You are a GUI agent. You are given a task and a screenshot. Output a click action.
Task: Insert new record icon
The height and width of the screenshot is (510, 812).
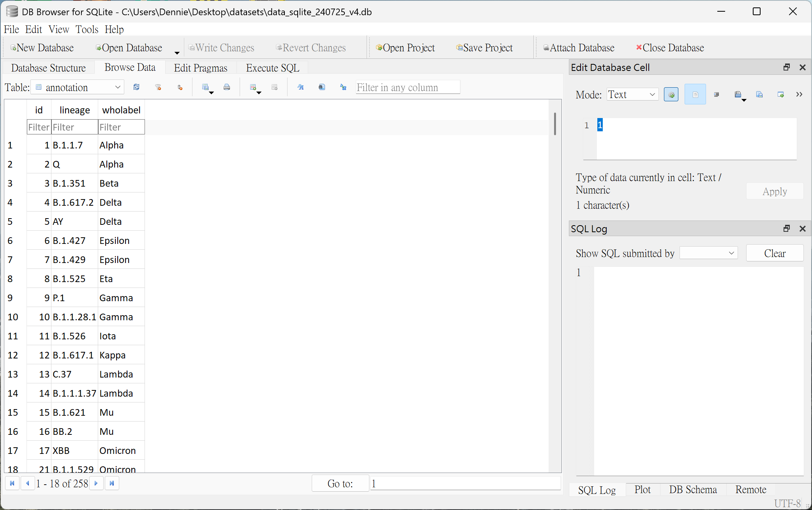tap(253, 87)
